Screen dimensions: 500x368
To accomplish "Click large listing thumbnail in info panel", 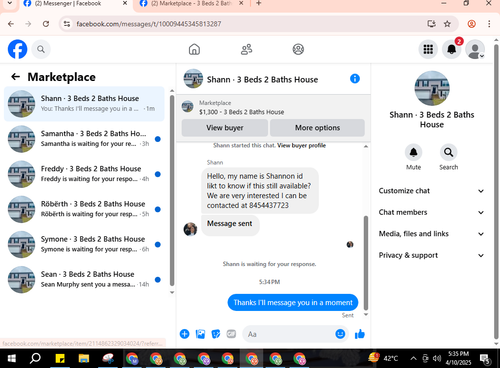I will click(432, 88).
